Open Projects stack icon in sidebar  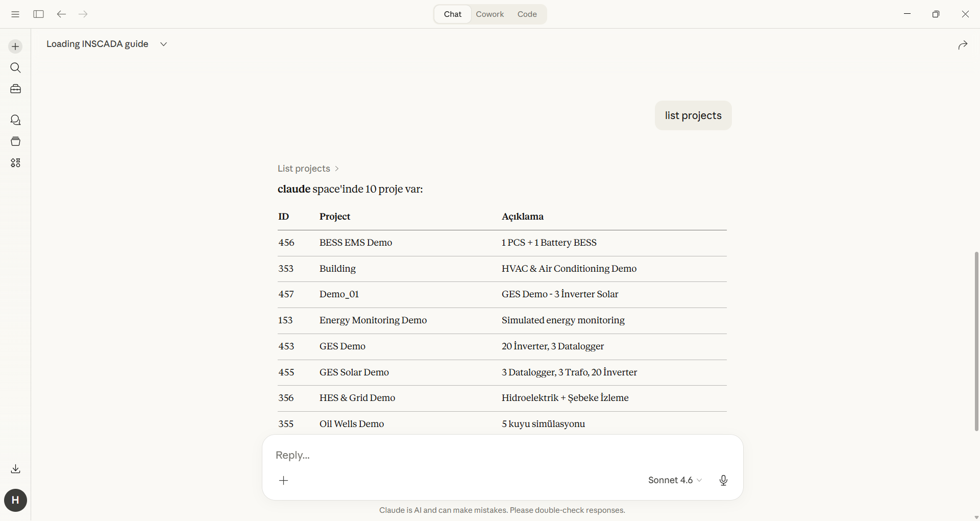(x=15, y=141)
